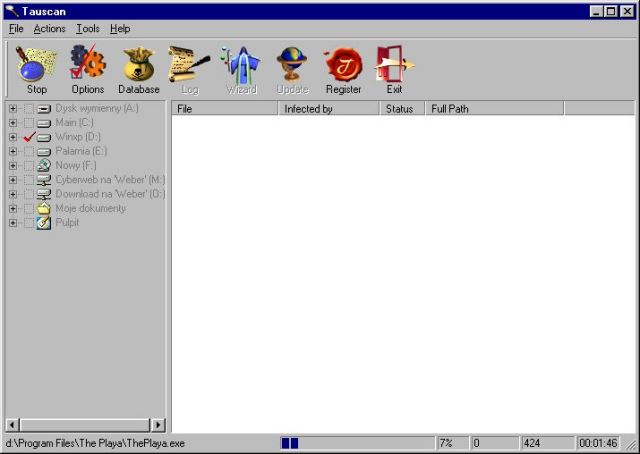Click the network drive icon for Cyberweb (M:)
640x454 pixels.
(x=44, y=180)
